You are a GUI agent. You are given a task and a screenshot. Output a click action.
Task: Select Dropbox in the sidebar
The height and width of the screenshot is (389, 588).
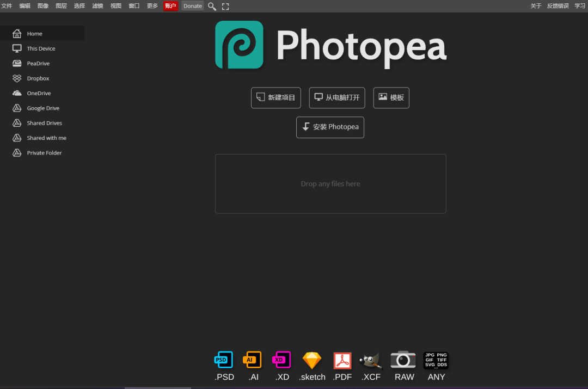click(38, 78)
